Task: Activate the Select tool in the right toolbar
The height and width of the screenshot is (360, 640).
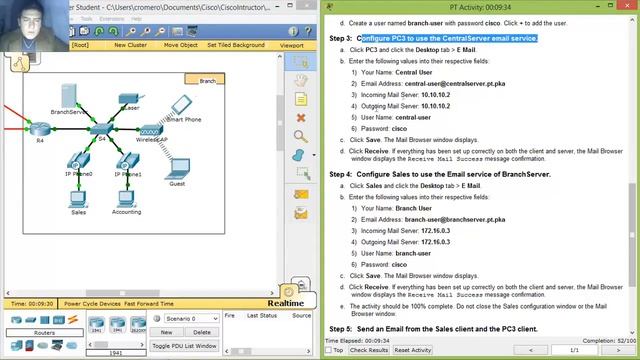Action: pos(301,62)
